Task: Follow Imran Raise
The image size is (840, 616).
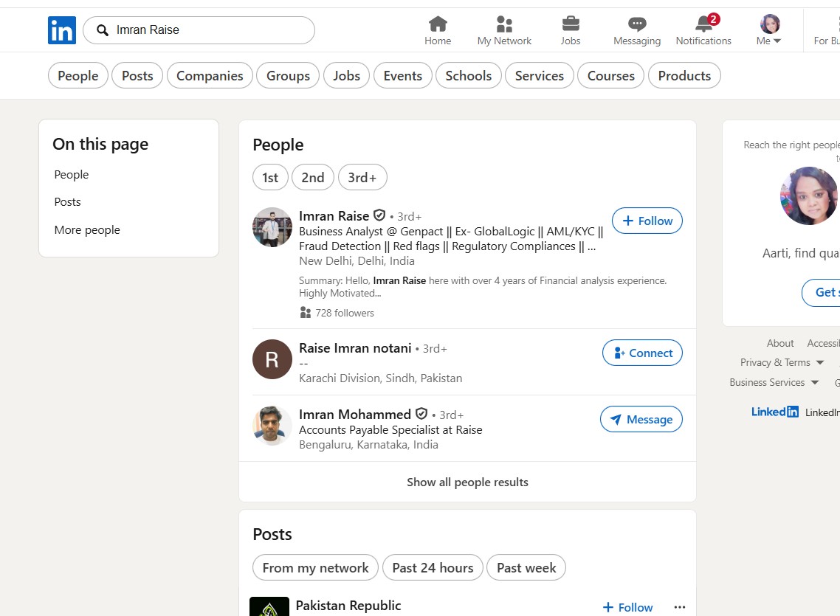Action: tap(647, 221)
